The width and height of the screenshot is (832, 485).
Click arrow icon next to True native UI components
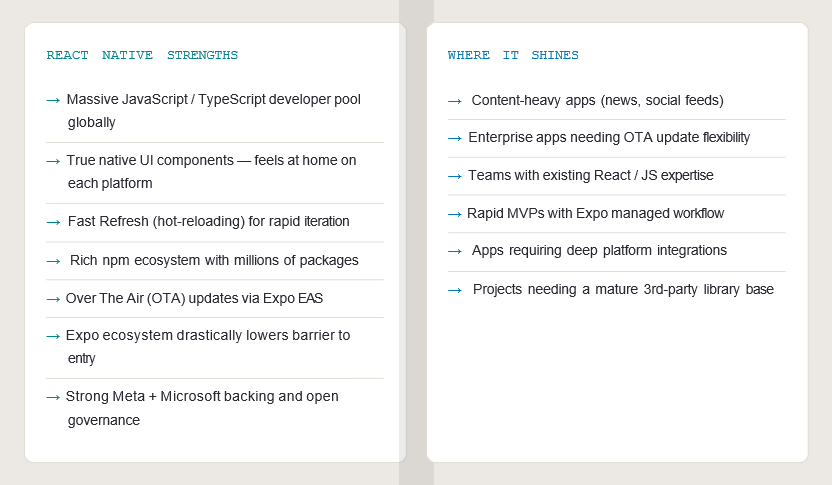tap(54, 161)
